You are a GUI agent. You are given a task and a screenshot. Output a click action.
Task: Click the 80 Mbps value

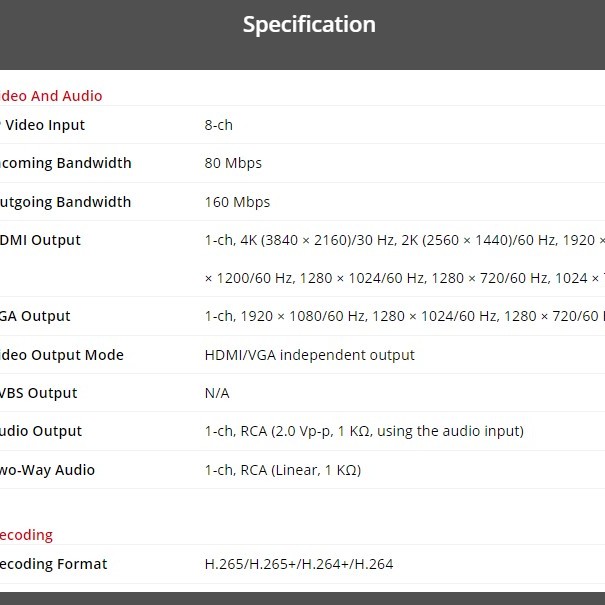click(x=233, y=163)
